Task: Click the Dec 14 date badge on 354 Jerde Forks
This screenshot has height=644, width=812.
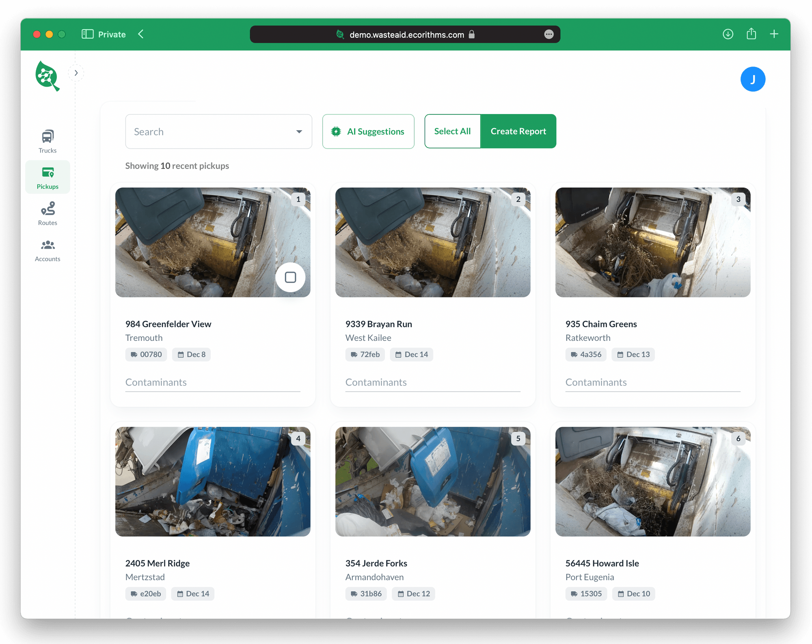Action: tap(413, 594)
